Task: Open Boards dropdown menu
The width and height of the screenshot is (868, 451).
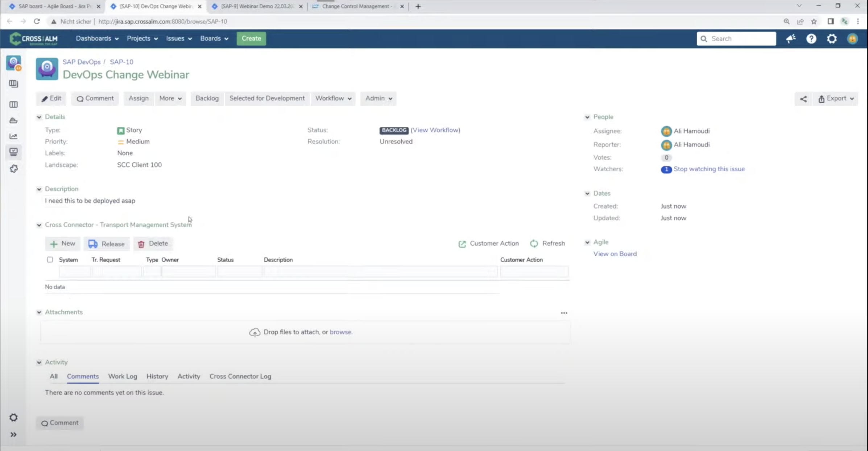Action: coord(214,38)
